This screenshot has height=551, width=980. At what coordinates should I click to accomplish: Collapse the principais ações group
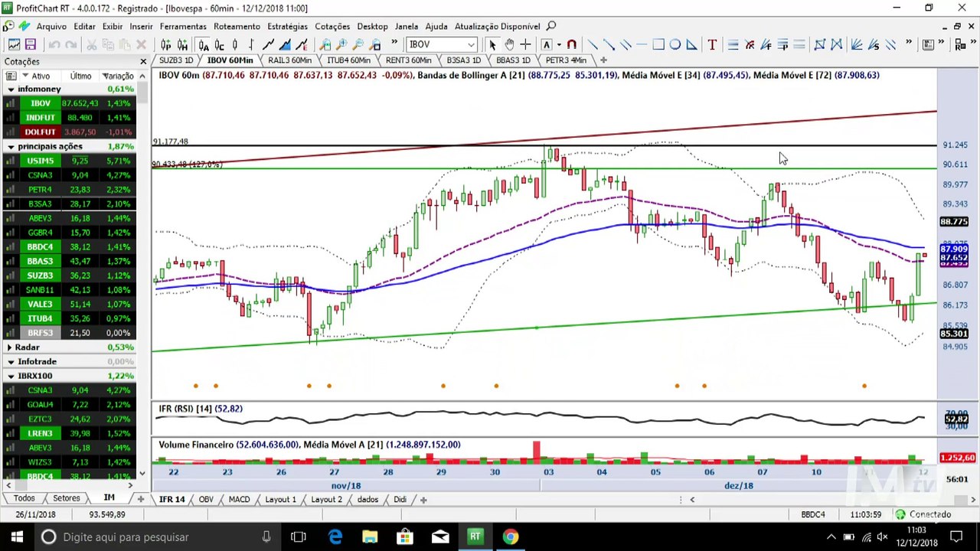tap(11, 146)
